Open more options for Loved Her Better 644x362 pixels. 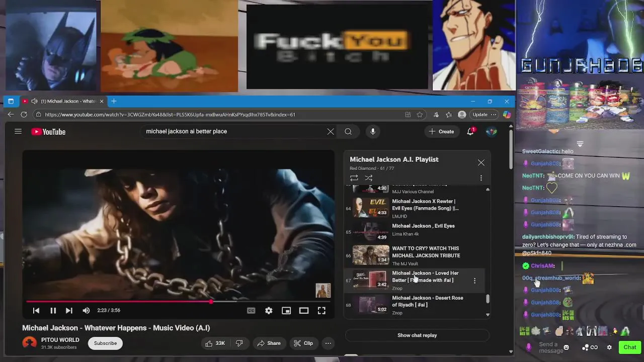474,281
